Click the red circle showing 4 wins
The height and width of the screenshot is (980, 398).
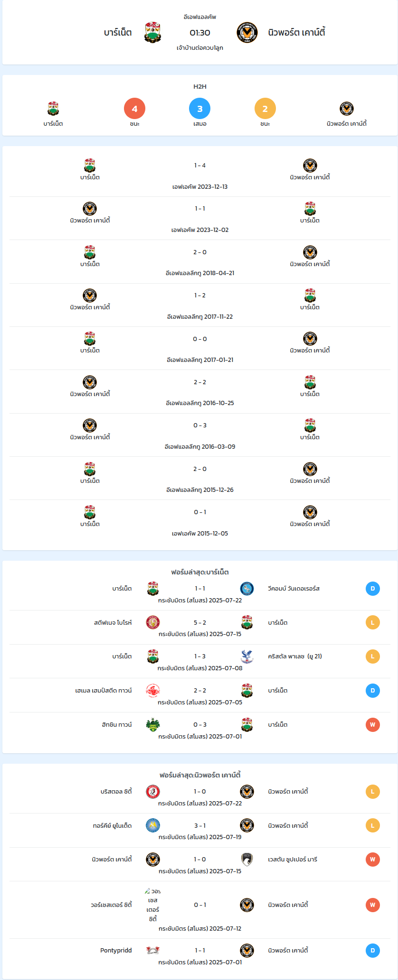coord(134,109)
